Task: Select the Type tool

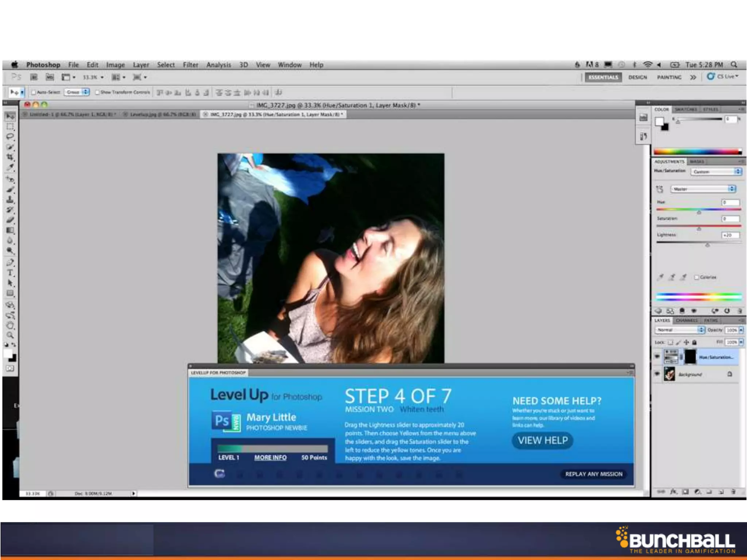Action: [10, 273]
